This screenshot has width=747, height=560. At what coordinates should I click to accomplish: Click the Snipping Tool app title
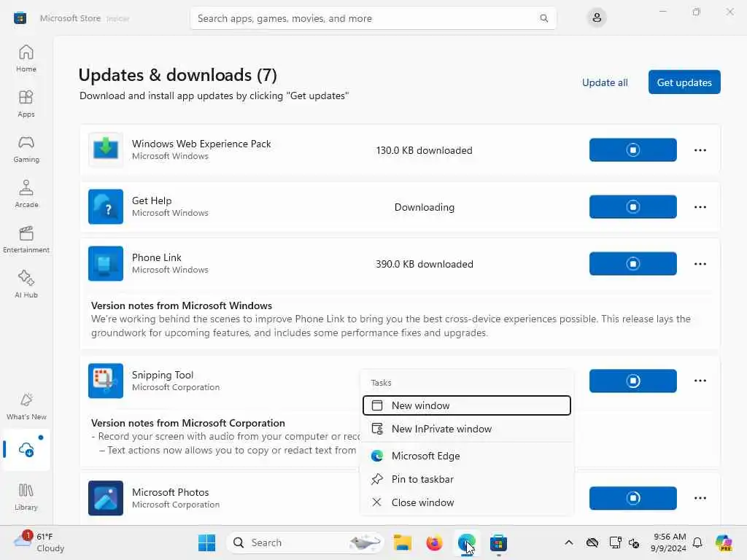tap(163, 375)
